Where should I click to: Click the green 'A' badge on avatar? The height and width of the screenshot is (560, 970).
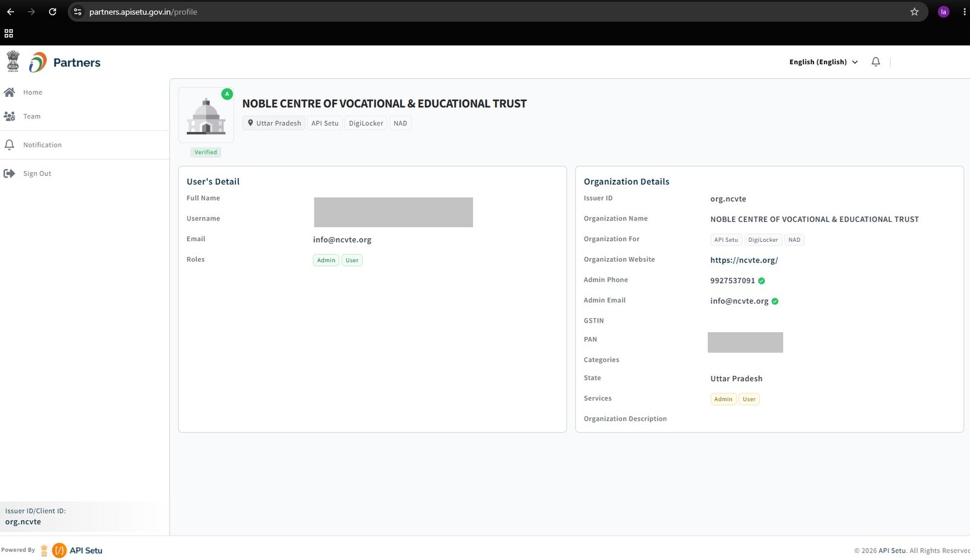pyautogui.click(x=227, y=94)
